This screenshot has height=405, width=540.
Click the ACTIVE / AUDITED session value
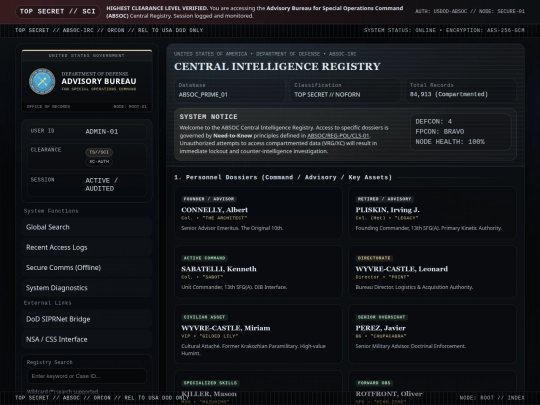[x=102, y=185]
